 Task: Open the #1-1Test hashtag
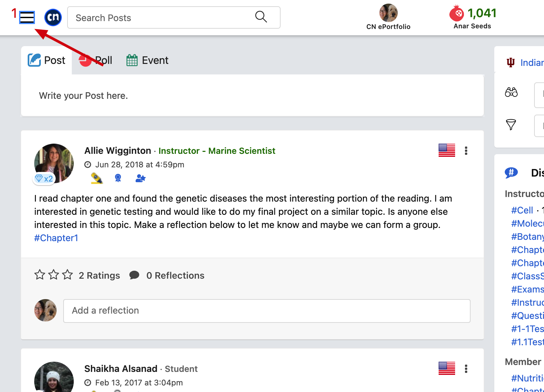528,329
